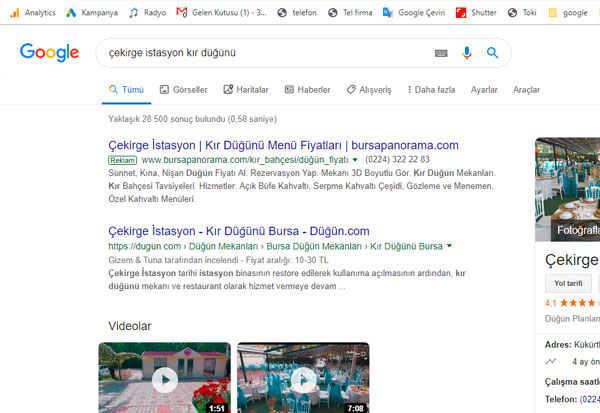The width and height of the screenshot is (600, 413).
Task: Play the 7:08 video thumbnail
Action: [303, 378]
